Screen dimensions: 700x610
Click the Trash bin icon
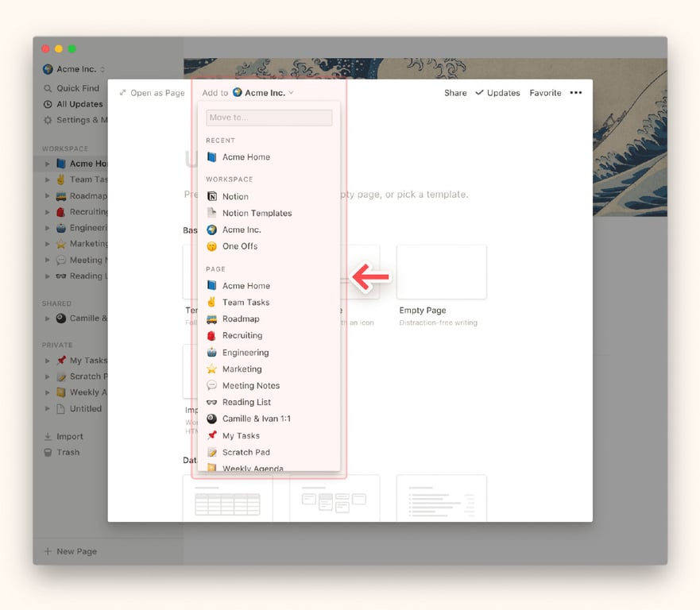(48, 452)
